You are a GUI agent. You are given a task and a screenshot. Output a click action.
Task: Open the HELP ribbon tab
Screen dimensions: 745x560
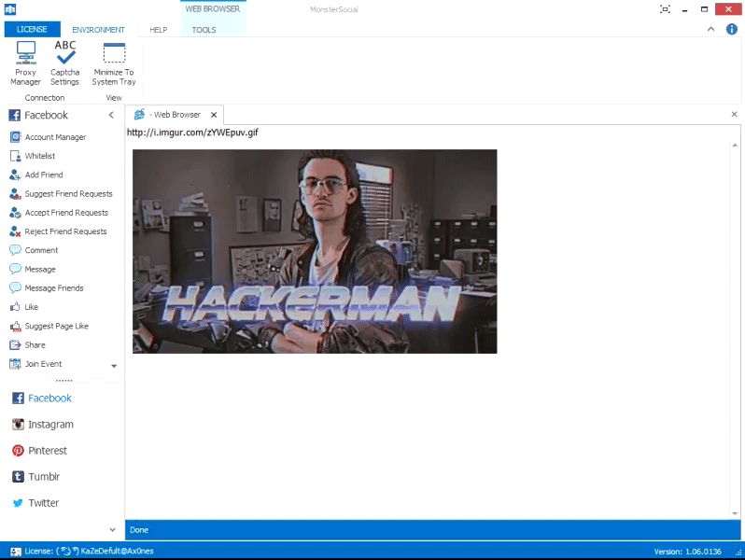(x=158, y=30)
